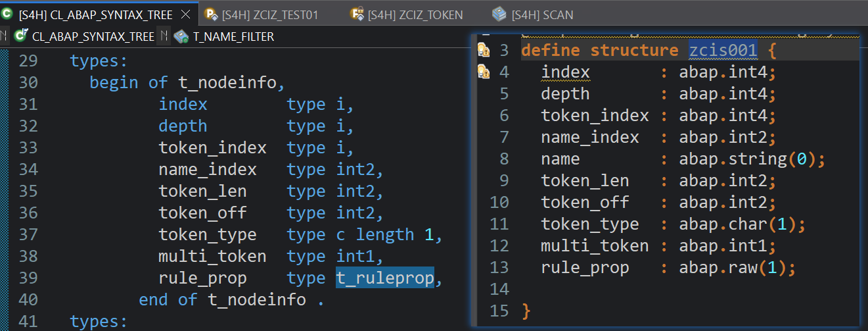Click 'multi_token' in popup line 12
The height and width of the screenshot is (331, 868).
click(595, 245)
